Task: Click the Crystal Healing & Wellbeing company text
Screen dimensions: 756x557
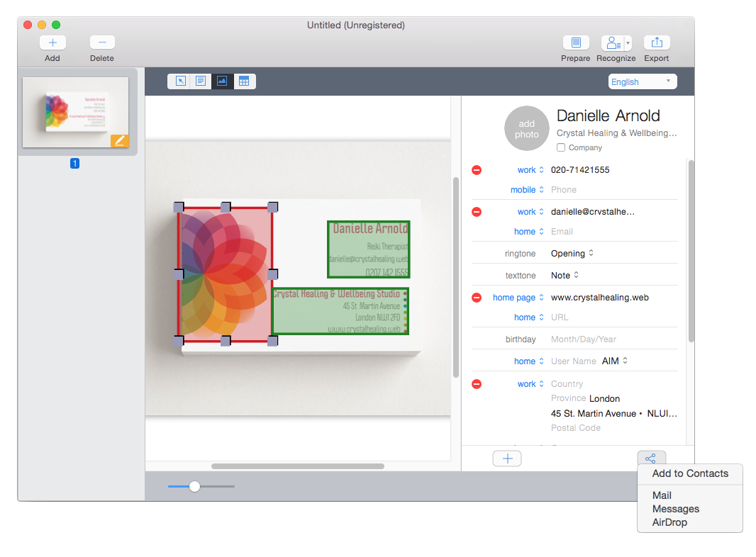Action: [x=617, y=133]
